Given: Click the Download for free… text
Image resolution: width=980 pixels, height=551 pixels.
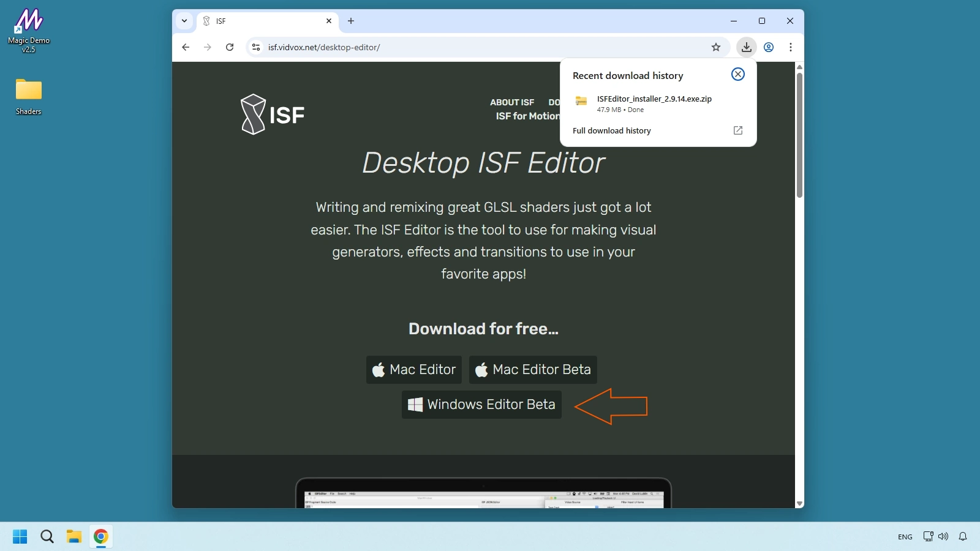Looking at the screenshot, I should click(x=483, y=329).
